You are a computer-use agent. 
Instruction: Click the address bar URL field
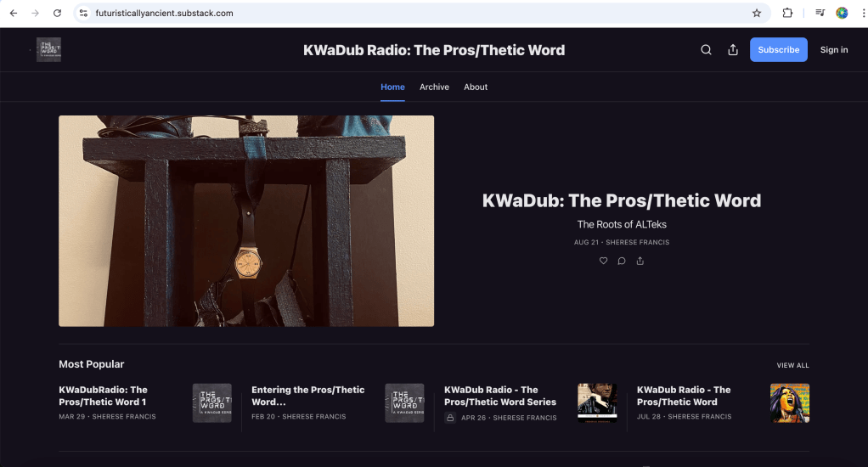(x=420, y=14)
